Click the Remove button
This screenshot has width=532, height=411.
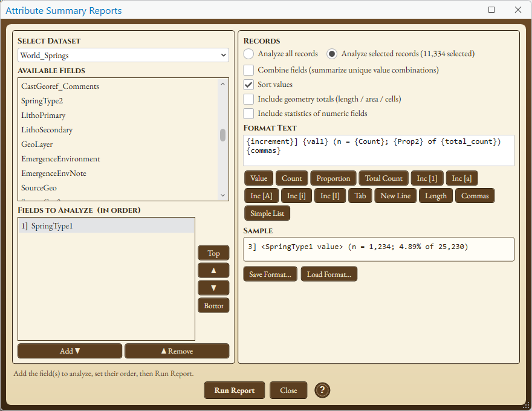click(x=177, y=351)
